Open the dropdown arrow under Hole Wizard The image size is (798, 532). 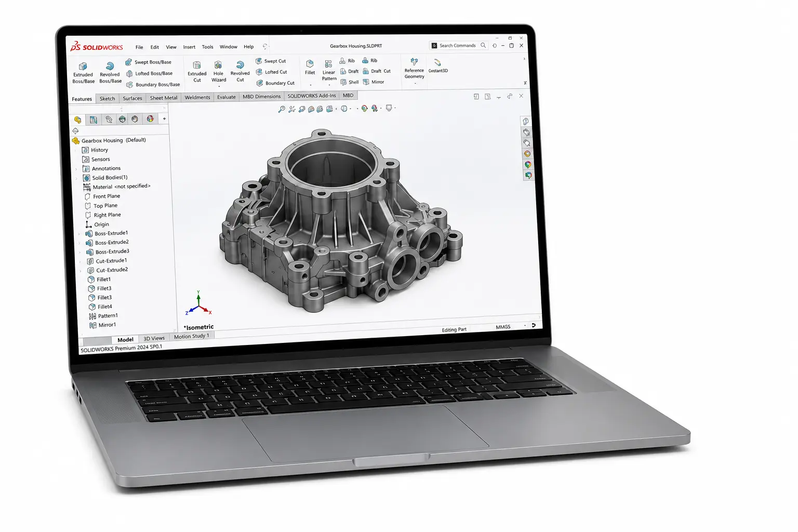pyautogui.click(x=219, y=86)
